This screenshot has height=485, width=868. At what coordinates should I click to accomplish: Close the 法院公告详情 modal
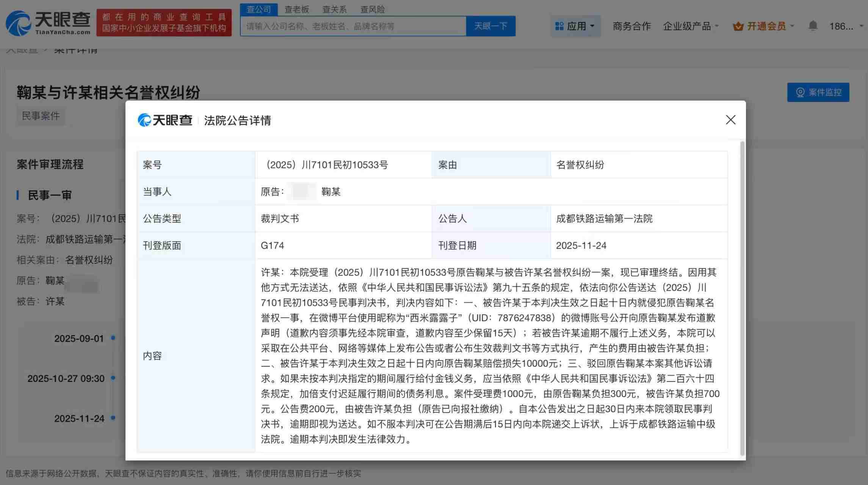tap(730, 120)
